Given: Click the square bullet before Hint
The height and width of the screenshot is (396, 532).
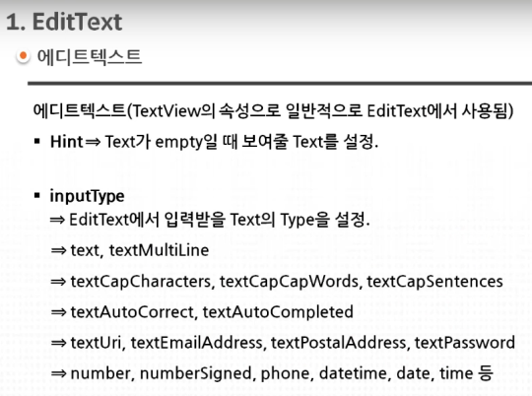Looking at the screenshot, I should tap(37, 141).
